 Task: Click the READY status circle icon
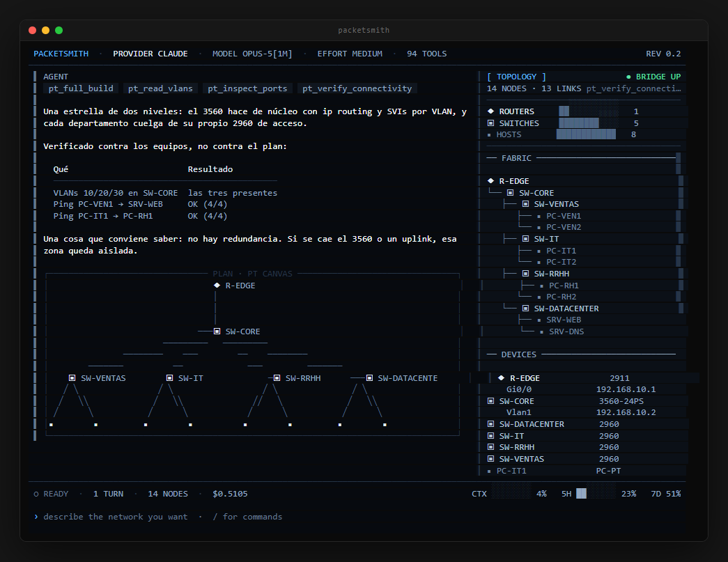click(36, 494)
